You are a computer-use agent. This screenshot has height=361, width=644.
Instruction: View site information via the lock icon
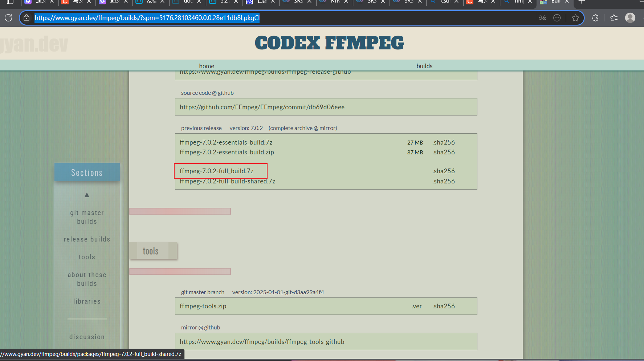27,18
